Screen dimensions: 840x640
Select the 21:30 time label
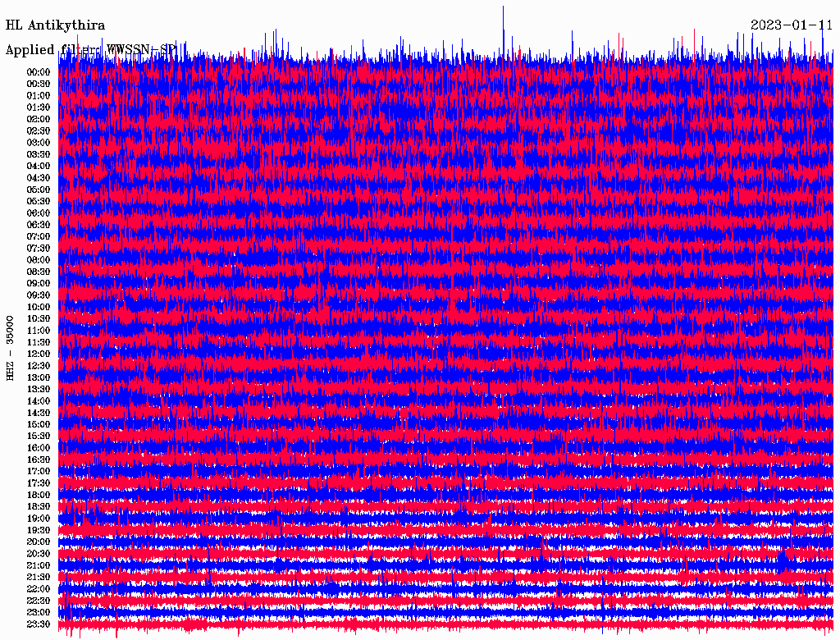click(x=39, y=578)
